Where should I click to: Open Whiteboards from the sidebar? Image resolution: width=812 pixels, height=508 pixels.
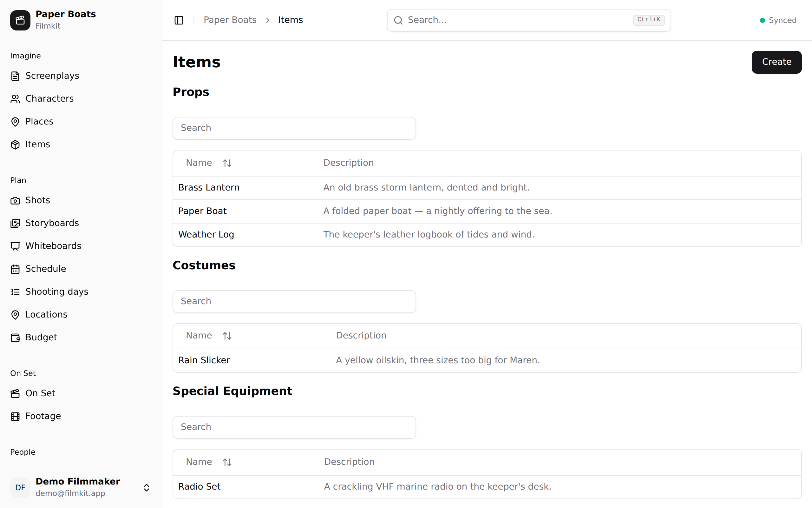click(x=81, y=246)
